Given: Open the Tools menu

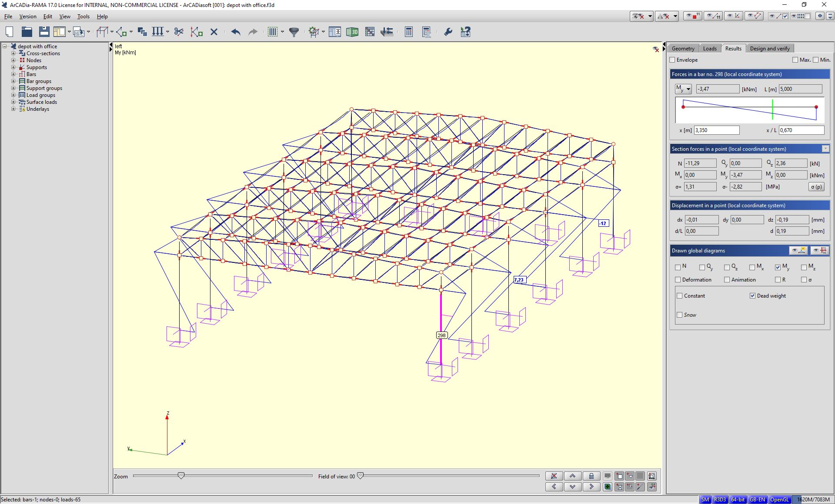Looking at the screenshot, I should point(83,17).
